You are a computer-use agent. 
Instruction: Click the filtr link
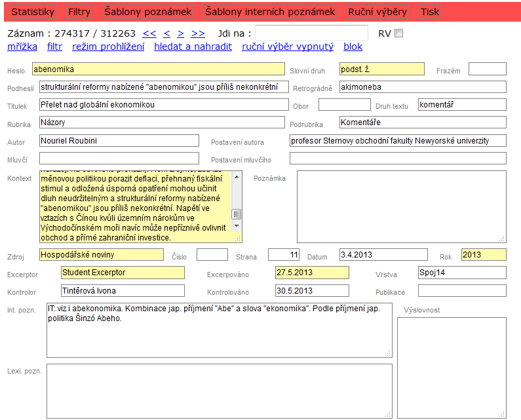(x=54, y=47)
